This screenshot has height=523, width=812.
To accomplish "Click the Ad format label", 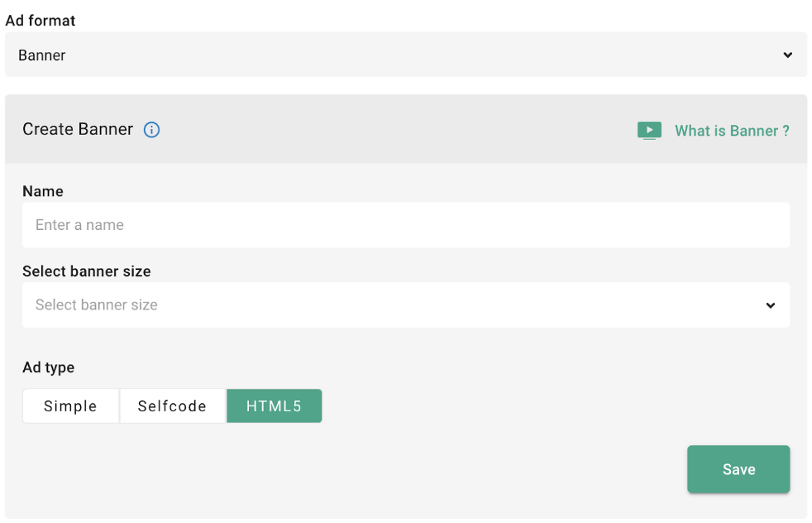I will 41,21.
